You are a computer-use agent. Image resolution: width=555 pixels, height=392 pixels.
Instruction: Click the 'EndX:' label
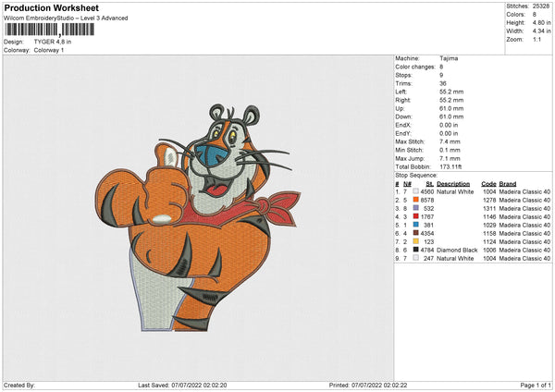[x=403, y=125]
